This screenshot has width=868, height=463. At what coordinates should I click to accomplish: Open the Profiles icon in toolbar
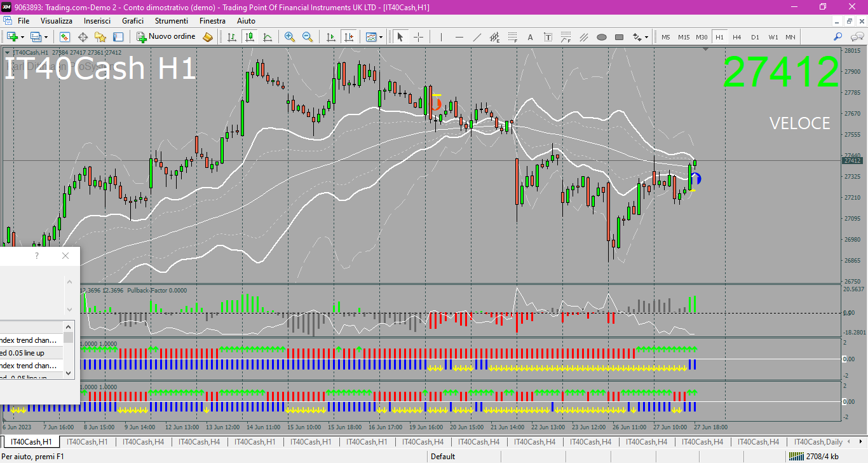click(x=36, y=37)
